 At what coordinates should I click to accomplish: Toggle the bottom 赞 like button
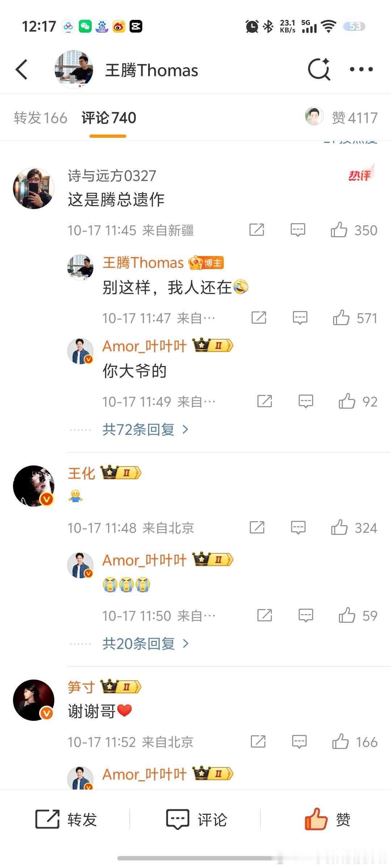point(327,820)
